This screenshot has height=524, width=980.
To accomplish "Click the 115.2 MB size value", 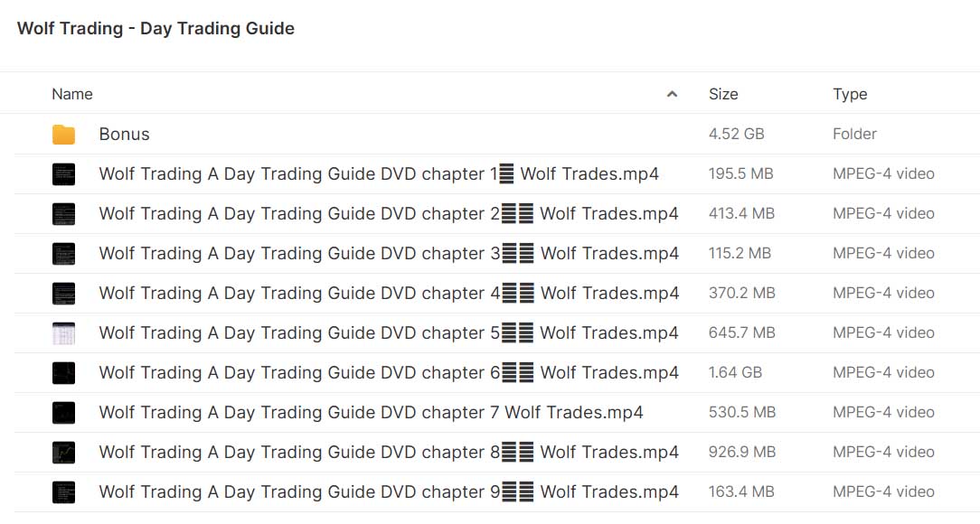I will pyautogui.click(x=740, y=253).
